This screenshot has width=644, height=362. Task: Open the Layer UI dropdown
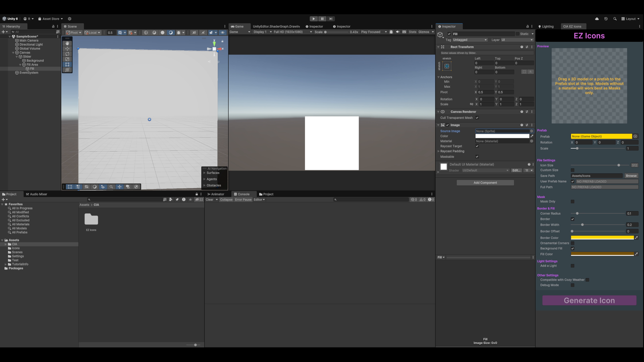pyautogui.click(x=517, y=40)
